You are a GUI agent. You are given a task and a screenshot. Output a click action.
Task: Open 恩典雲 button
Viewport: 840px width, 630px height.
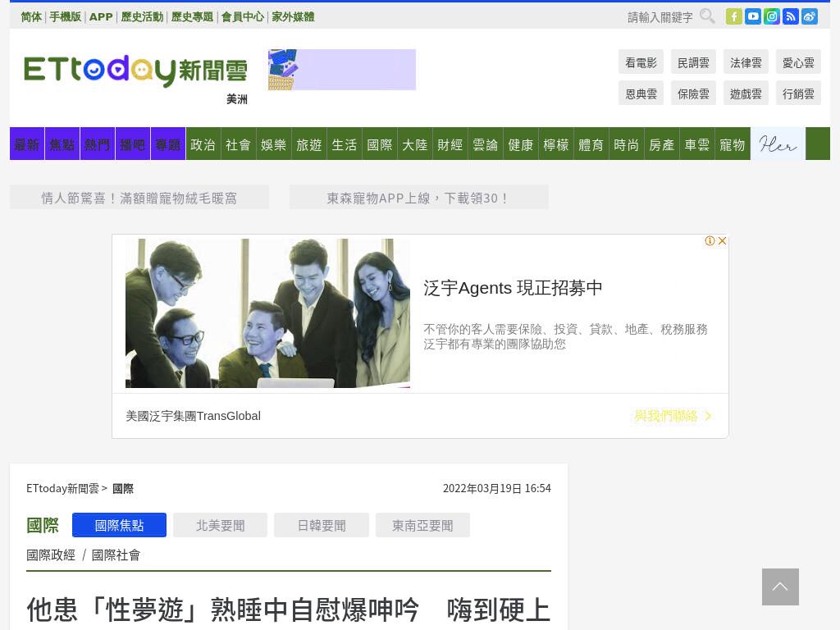coord(641,94)
